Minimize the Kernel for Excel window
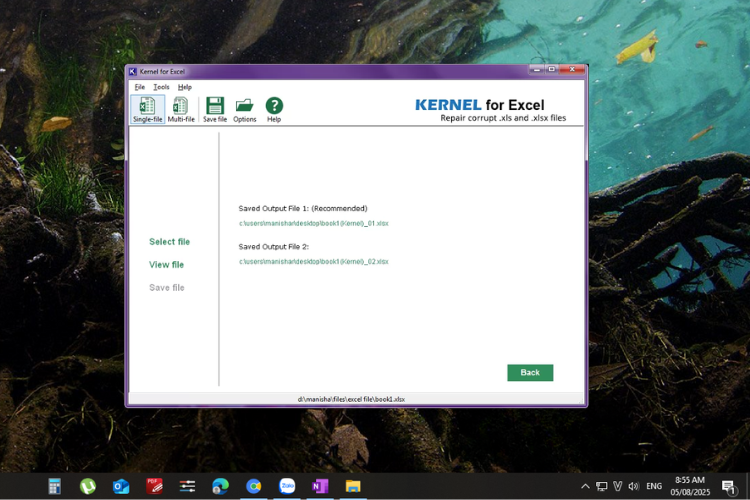The width and height of the screenshot is (750, 500). click(x=537, y=69)
